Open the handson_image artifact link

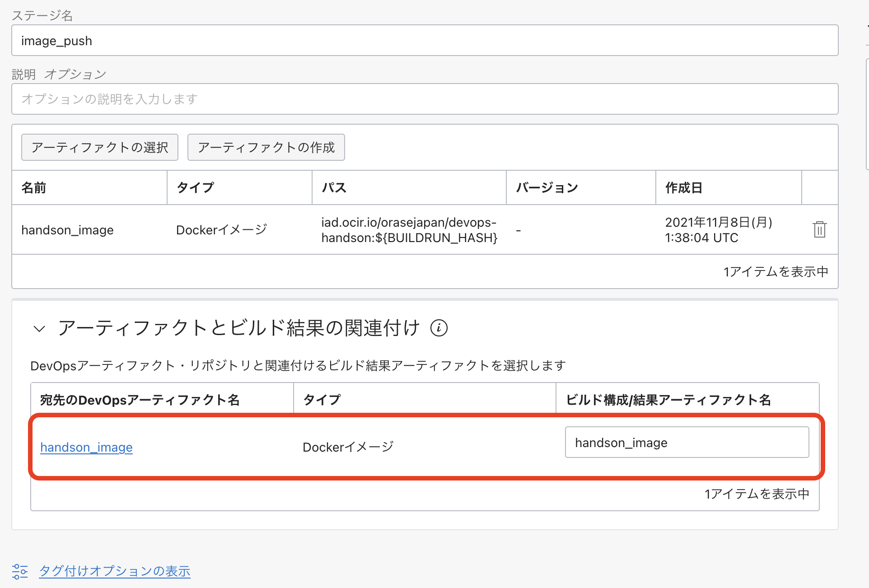(x=86, y=447)
